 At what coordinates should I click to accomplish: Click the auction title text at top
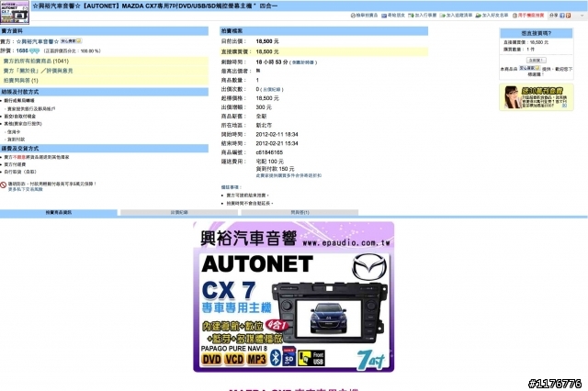point(155,6)
